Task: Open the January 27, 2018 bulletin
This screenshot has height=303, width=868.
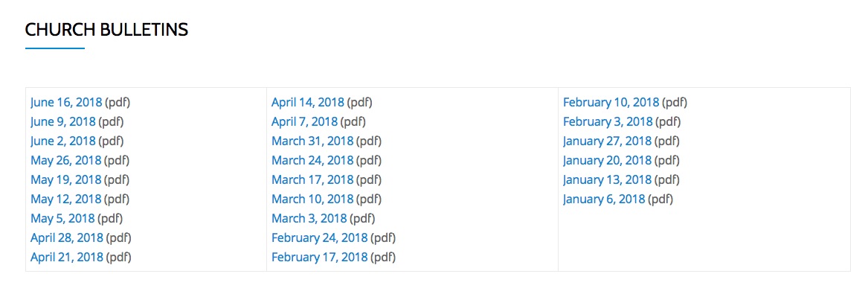Action: [607, 141]
